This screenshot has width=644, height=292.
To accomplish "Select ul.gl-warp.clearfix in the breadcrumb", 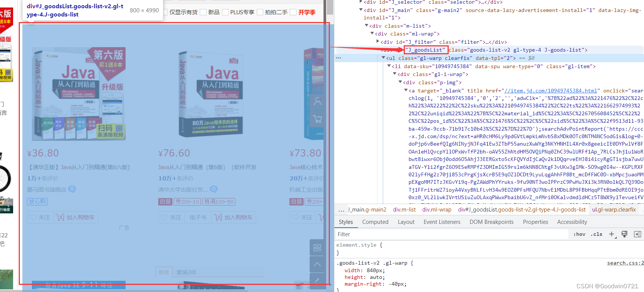I will click(614, 210).
